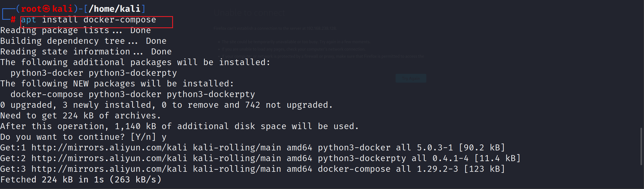Image resolution: width=644 pixels, height=189 pixels.
Task: Click the /home/kali path in prompt
Action: 115,9
